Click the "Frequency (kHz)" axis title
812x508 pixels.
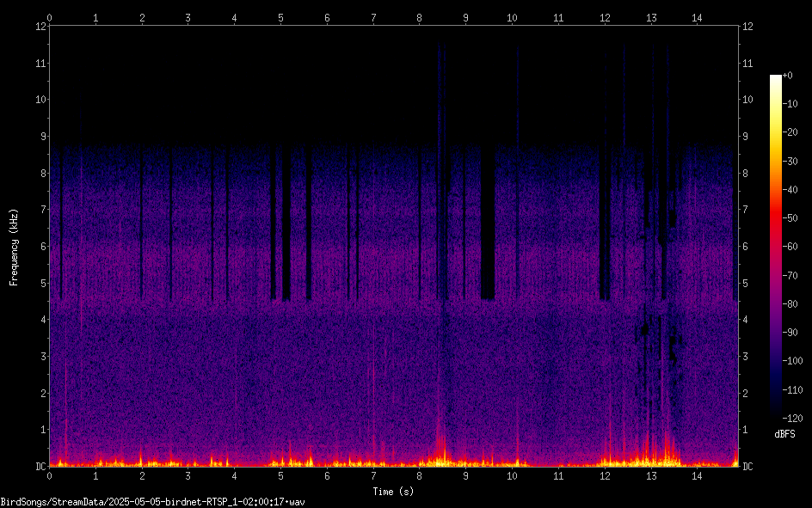14,248
